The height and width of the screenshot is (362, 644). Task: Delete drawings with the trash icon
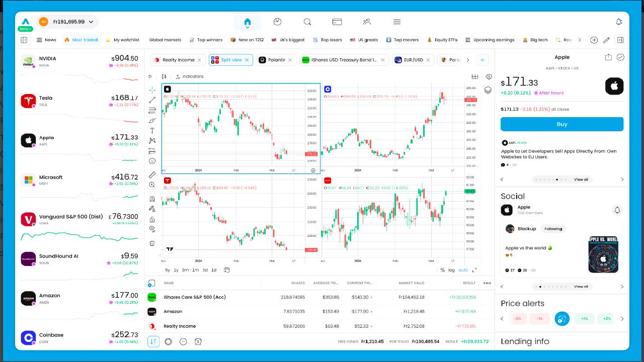coord(152,243)
